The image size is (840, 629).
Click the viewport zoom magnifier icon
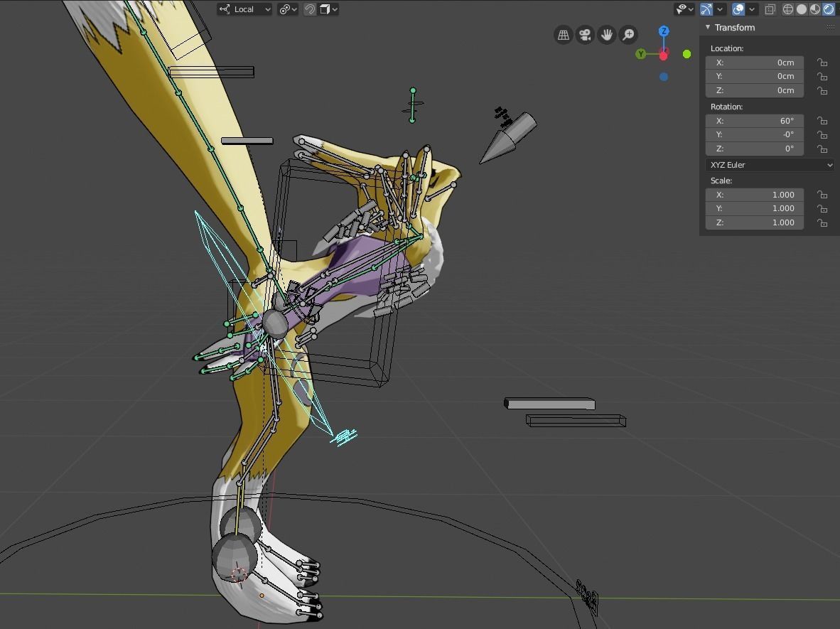point(628,34)
